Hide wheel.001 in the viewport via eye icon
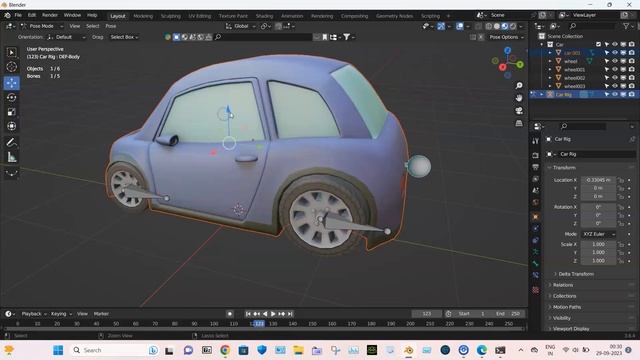Screen dimensions: 640x360 click(x=615, y=69)
